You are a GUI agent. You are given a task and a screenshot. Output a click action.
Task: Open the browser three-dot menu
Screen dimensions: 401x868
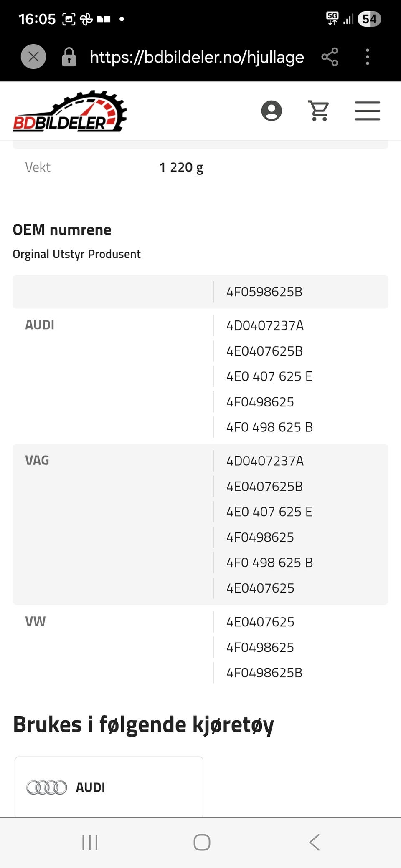click(x=368, y=57)
